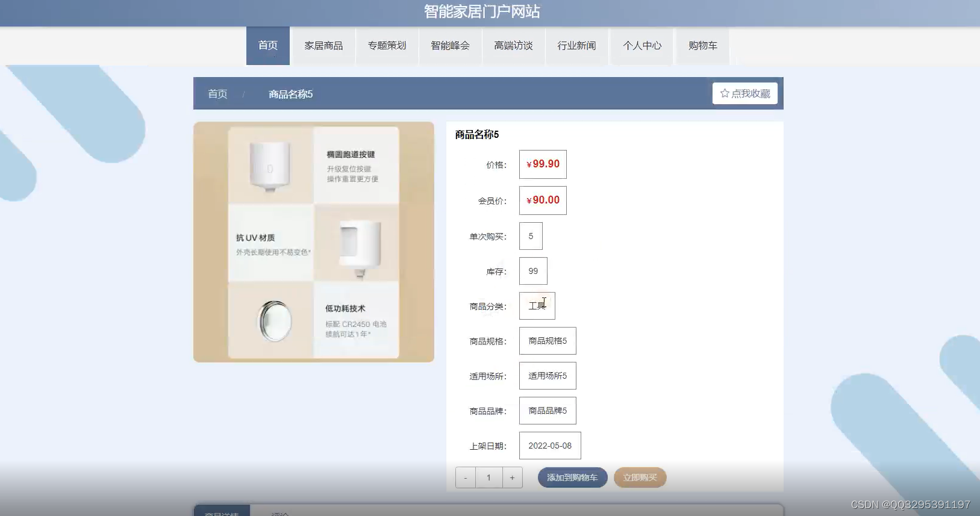The height and width of the screenshot is (516, 980).
Task: Click the 智能家居门户网站 site title
Action: click(482, 11)
